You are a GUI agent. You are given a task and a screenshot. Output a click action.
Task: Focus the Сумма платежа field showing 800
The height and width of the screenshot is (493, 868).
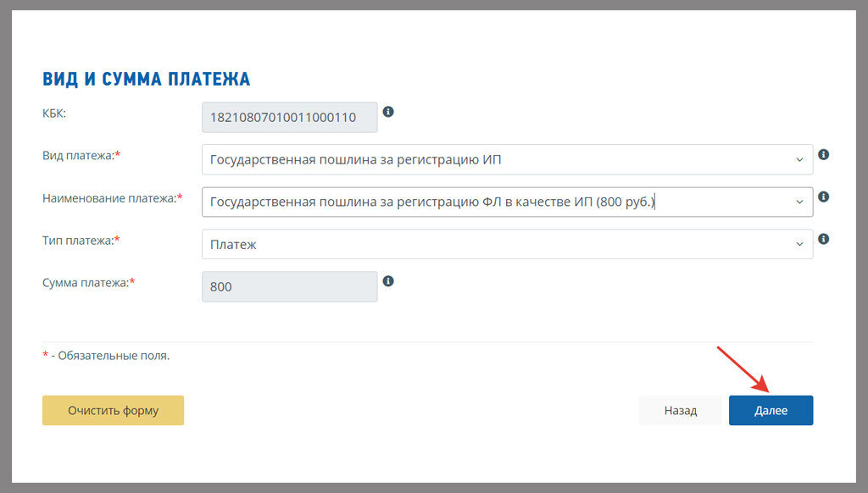290,286
